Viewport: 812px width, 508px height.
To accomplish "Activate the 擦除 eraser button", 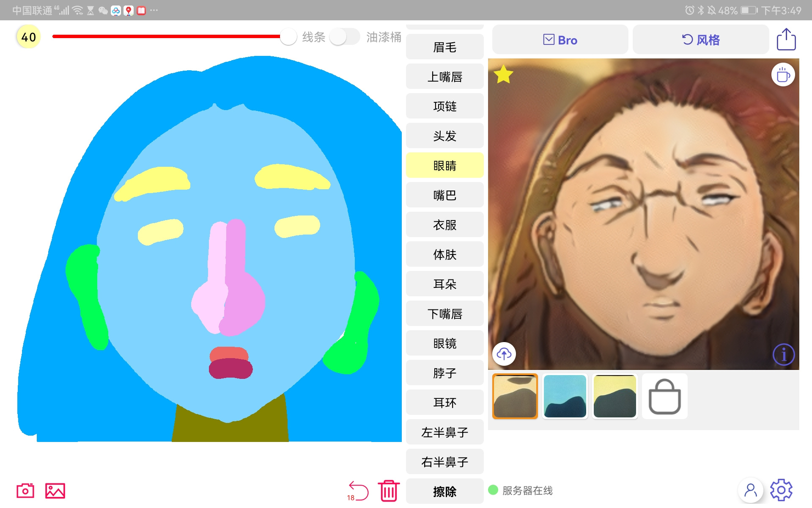I will pyautogui.click(x=445, y=491).
